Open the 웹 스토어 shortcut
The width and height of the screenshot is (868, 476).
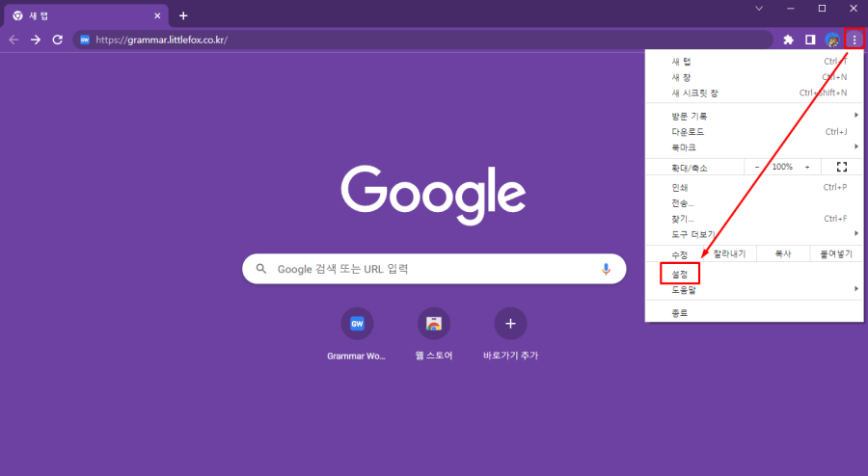click(x=434, y=334)
